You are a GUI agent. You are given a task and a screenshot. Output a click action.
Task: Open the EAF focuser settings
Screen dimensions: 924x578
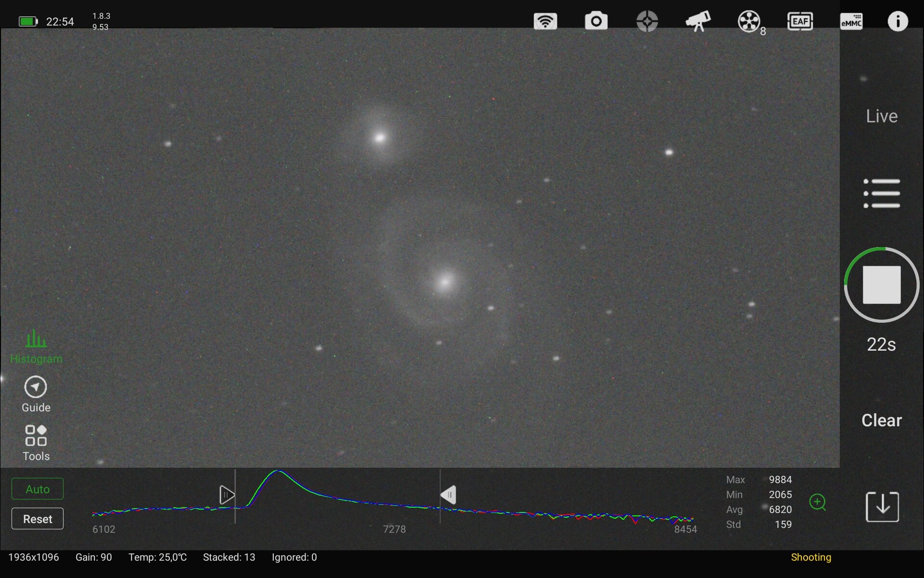(x=800, y=22)
